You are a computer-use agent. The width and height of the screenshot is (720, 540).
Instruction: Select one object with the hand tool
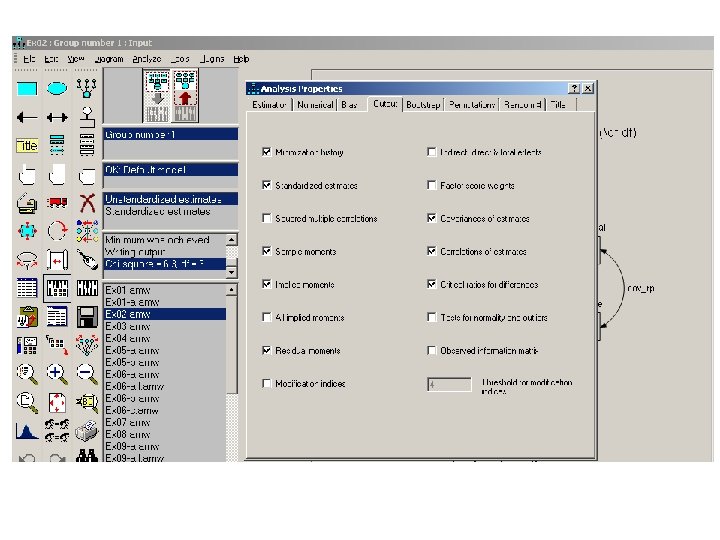pyautogui.click(x=27, y=175)
